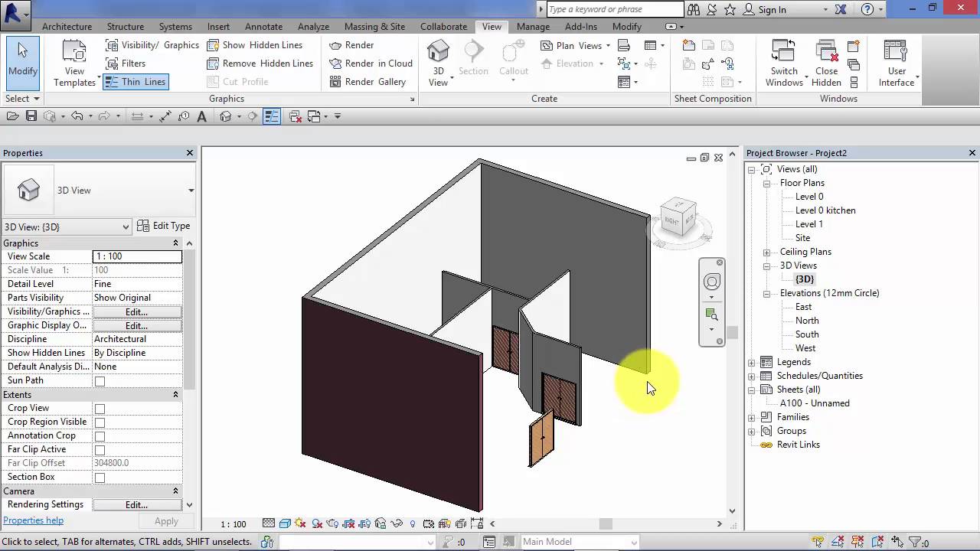The height and width of the screenshot is (551, 980).
Task: Click the Visual Style cube icon in view control bar
Action: (285, 524)
